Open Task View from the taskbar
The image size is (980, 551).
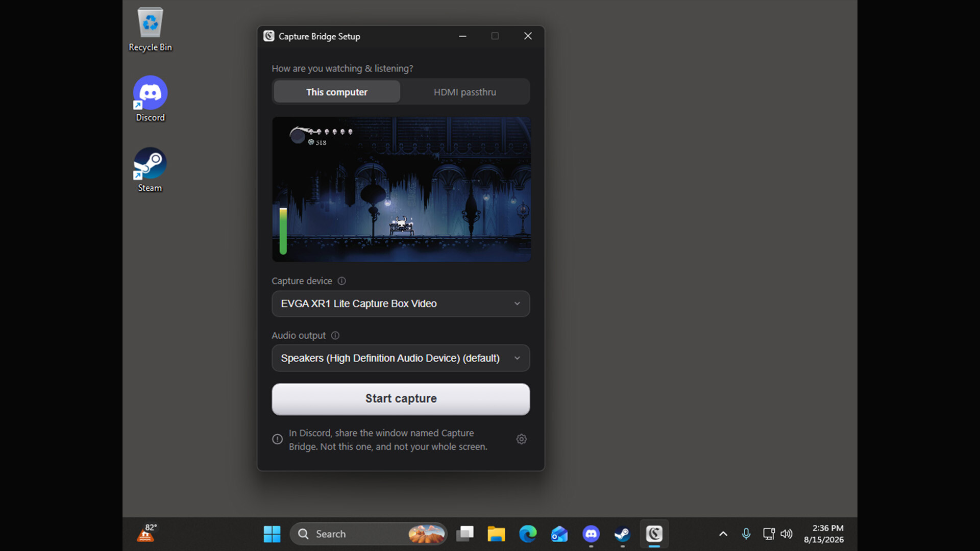pos(465,534)
